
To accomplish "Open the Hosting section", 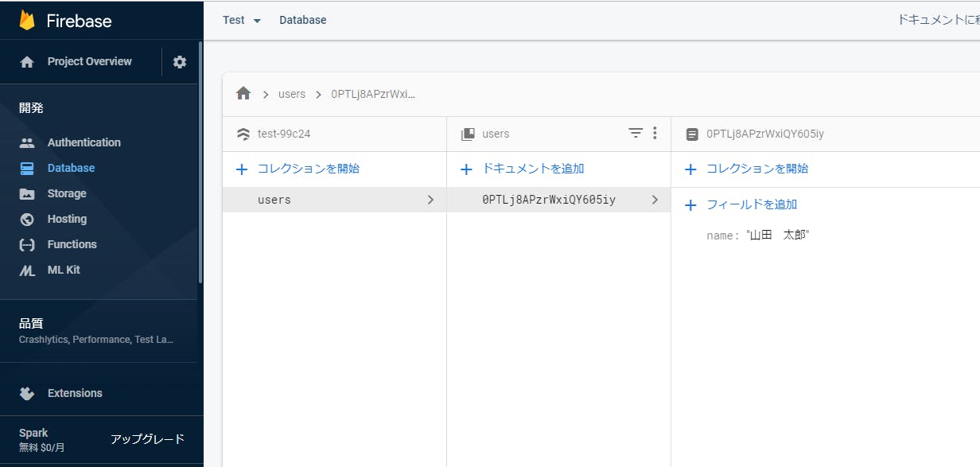I will pos(68,219).
